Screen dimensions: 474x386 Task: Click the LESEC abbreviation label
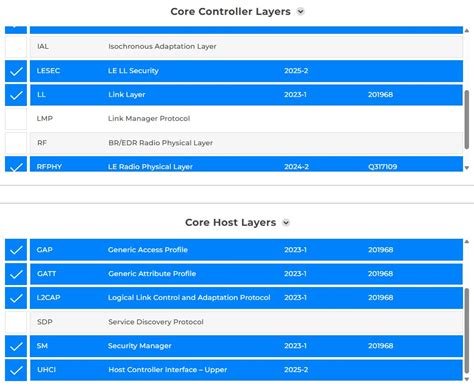[x=48, y=71]
